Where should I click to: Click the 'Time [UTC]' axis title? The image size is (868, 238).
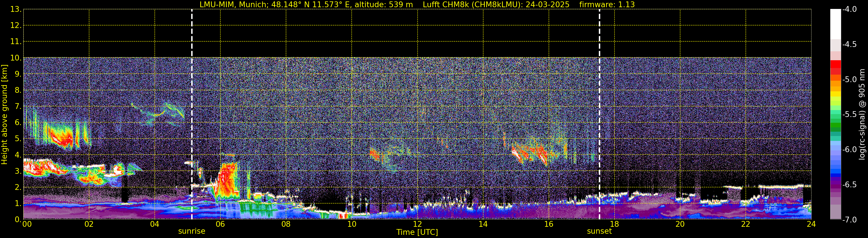417,232
